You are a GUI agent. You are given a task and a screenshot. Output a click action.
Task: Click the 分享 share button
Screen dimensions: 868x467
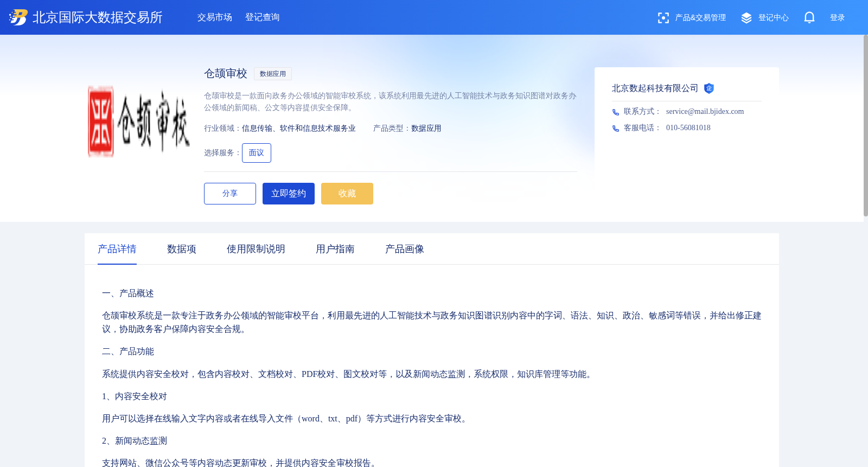pyautogui.click(x=230, y=194)
